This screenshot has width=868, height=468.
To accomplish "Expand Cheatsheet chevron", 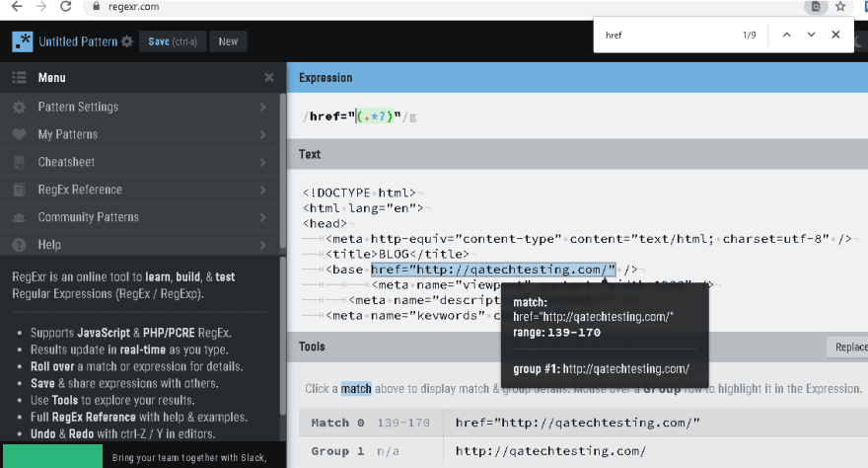I will point(263,162).
